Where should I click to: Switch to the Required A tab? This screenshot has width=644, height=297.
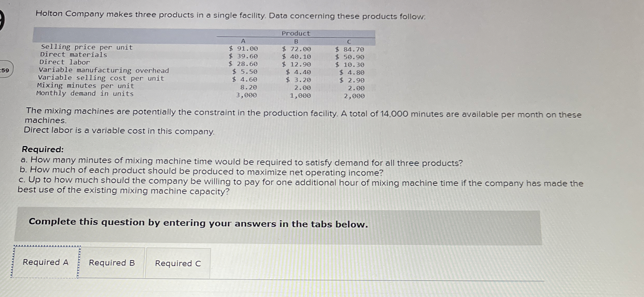coord(46,263)
